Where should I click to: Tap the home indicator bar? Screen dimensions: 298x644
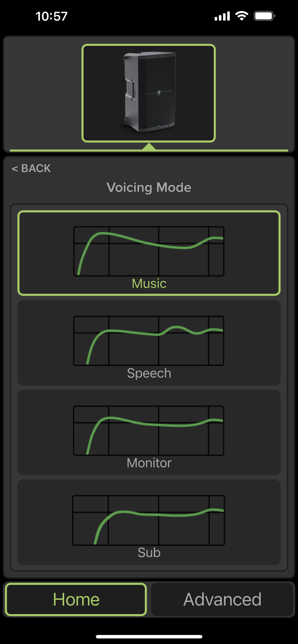[149, 637]
